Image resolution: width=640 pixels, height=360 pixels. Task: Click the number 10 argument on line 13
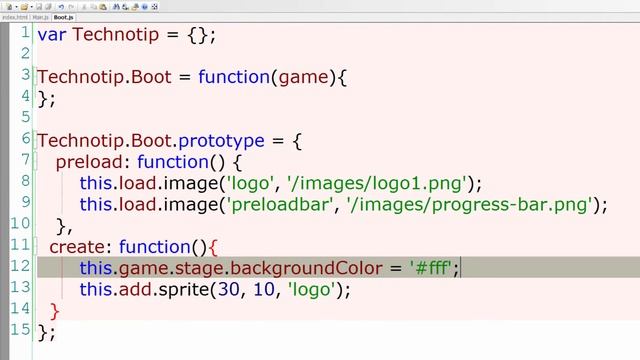click(x=264, y=290)
